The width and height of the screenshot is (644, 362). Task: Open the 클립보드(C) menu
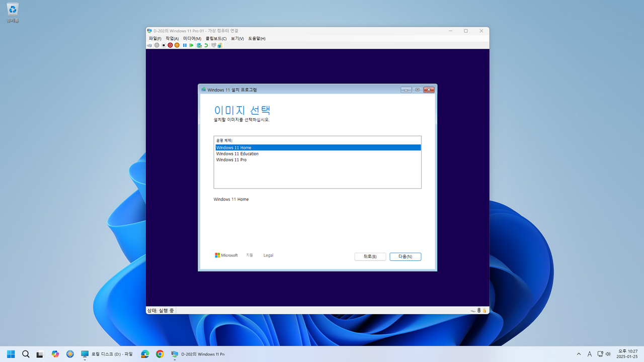[x=216, y=38]
